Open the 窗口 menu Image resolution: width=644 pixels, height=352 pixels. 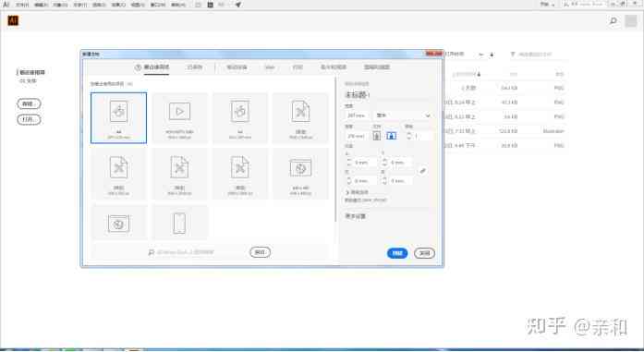[x=158, y=5]
